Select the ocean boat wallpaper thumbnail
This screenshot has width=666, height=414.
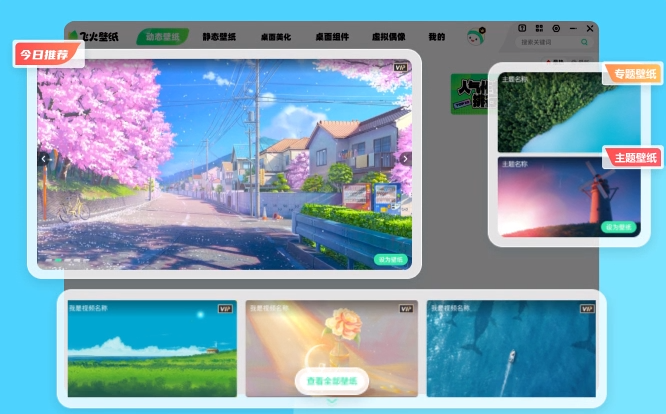click(511, 350)
